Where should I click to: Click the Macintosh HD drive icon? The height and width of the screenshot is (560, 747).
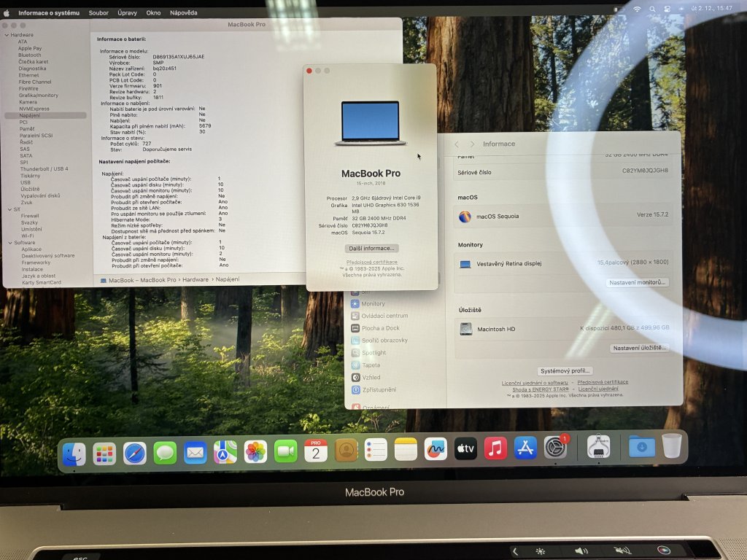466,329
